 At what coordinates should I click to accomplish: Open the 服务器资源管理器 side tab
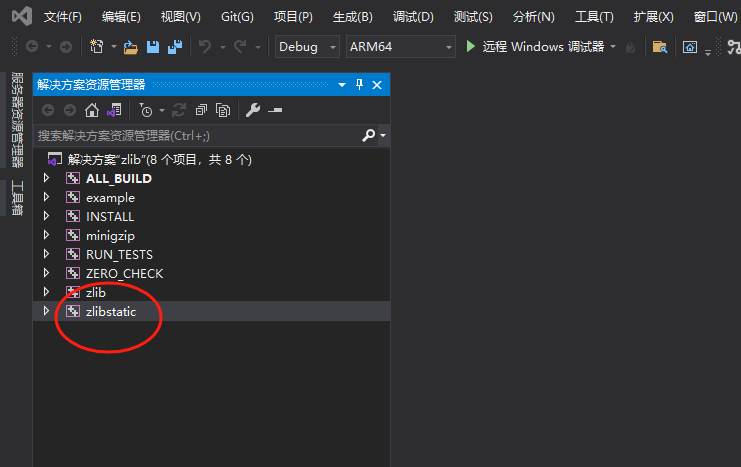tap(17, 120)
